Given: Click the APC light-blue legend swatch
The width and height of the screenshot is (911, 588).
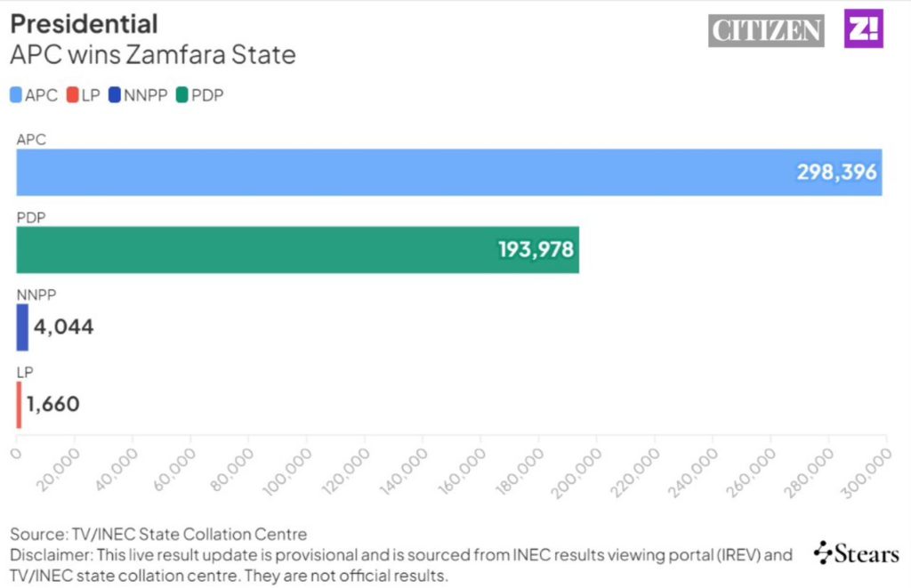Looking at the screenshot, I should [x=16, y=94].
